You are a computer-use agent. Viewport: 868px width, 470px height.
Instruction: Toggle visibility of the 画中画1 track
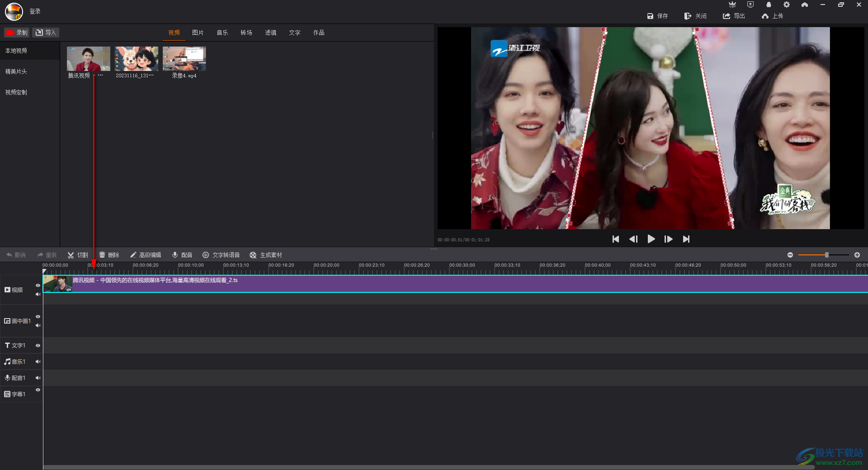[38, 316]
